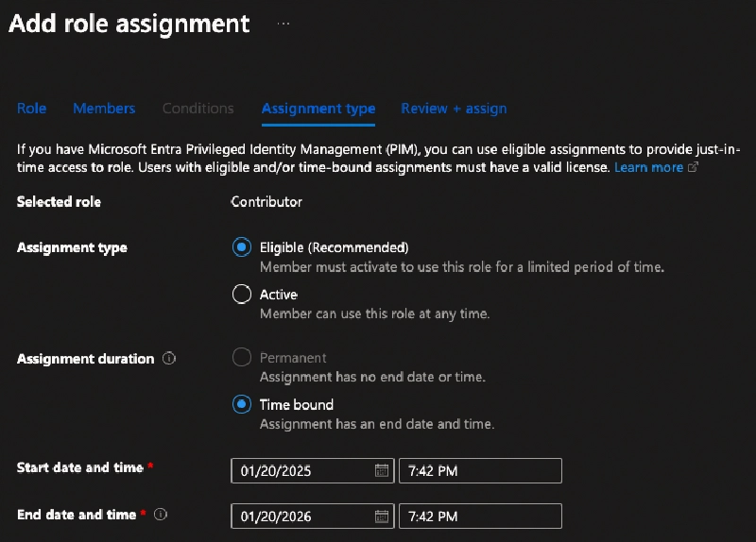The height and width of the screenshot is (542, 756).
Task: Switch to the Role tab
Action: click(31, 109)
